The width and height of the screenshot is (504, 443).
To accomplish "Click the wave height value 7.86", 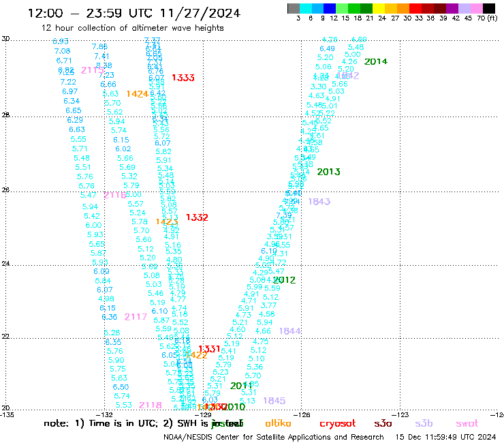I will (99, 46).
